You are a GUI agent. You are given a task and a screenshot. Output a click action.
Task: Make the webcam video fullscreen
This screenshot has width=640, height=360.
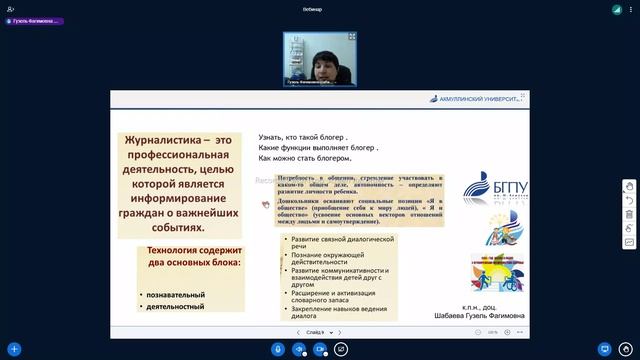[352, 37]
